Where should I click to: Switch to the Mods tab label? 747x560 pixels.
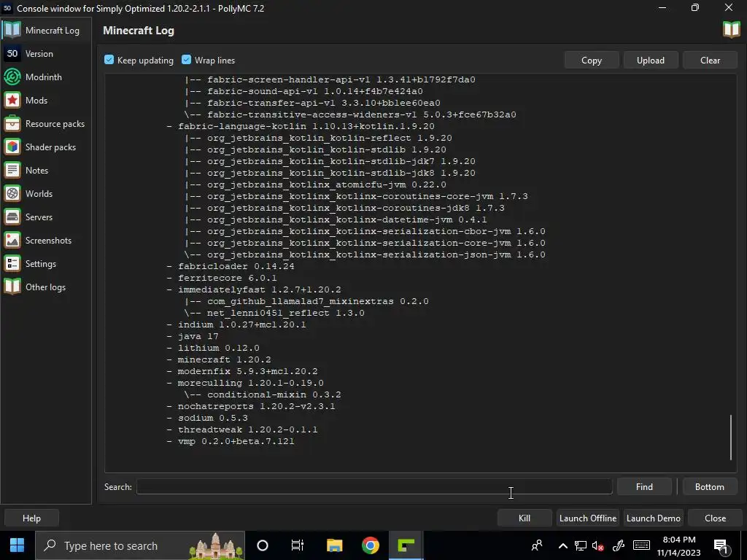36,100
